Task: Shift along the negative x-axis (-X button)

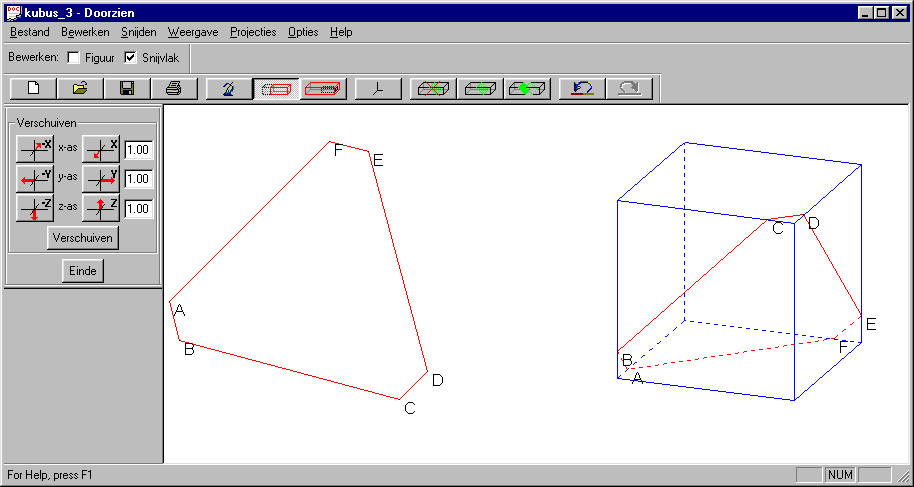Action: coord(35,149)
